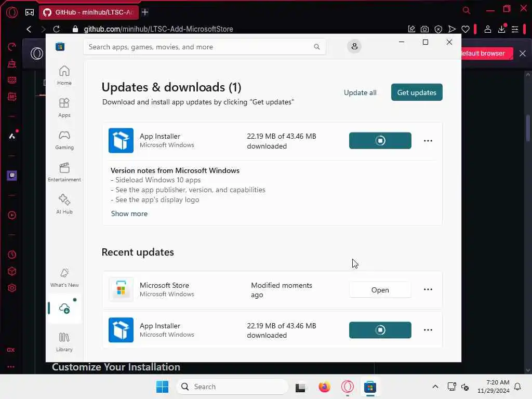
Task: Click the search magnifier in Store search box
Action: (x=316, y=47)
